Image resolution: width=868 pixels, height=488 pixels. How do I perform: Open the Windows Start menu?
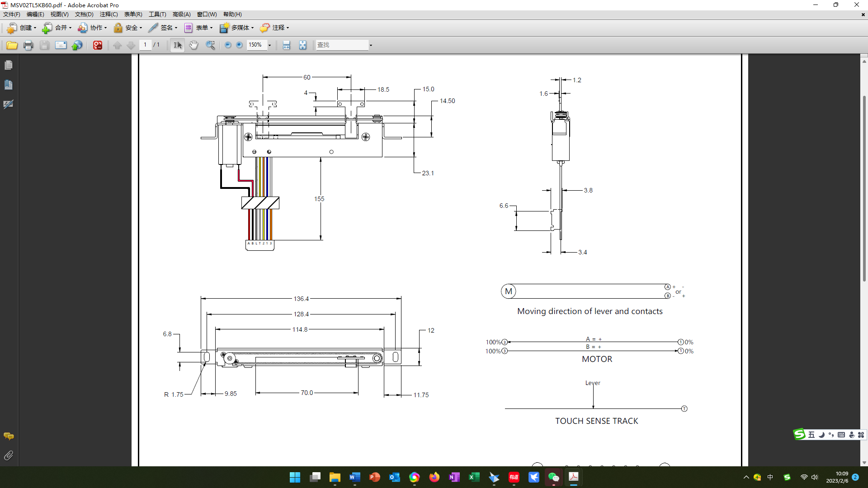point(295,477)
